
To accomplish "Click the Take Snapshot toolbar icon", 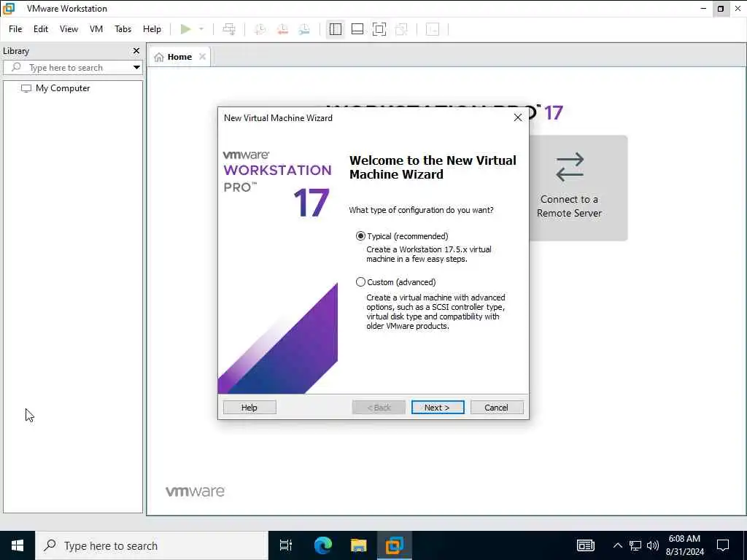I will 260,29.
